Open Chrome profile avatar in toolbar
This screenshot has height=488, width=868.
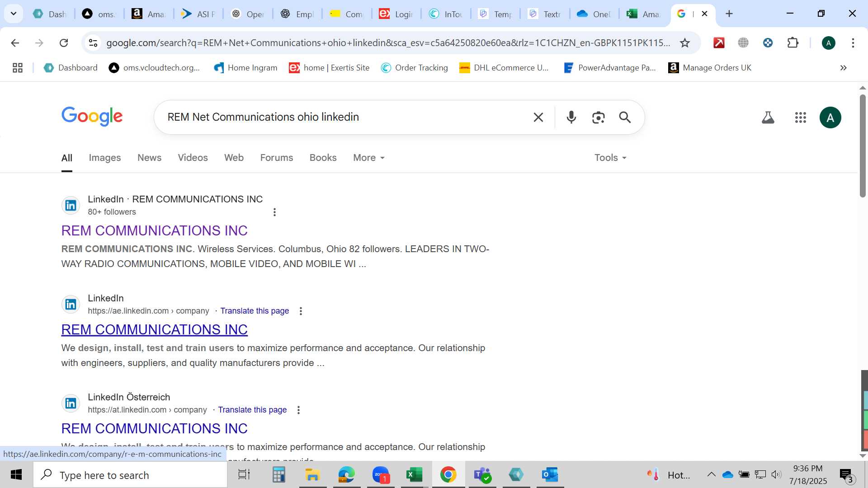pos(828,43)
